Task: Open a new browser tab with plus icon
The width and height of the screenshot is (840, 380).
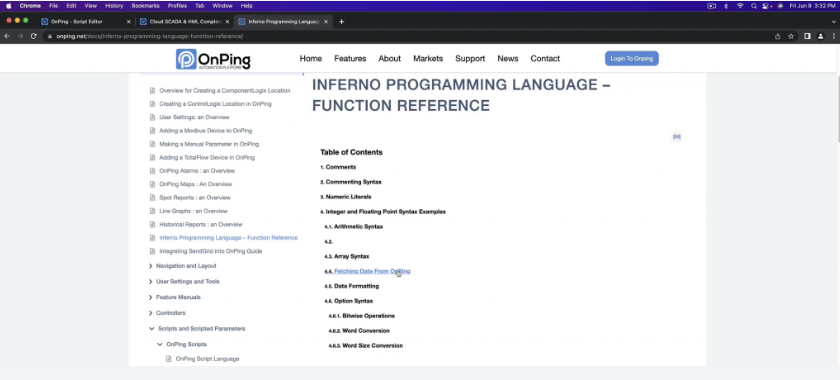Action: click(341, 21)
